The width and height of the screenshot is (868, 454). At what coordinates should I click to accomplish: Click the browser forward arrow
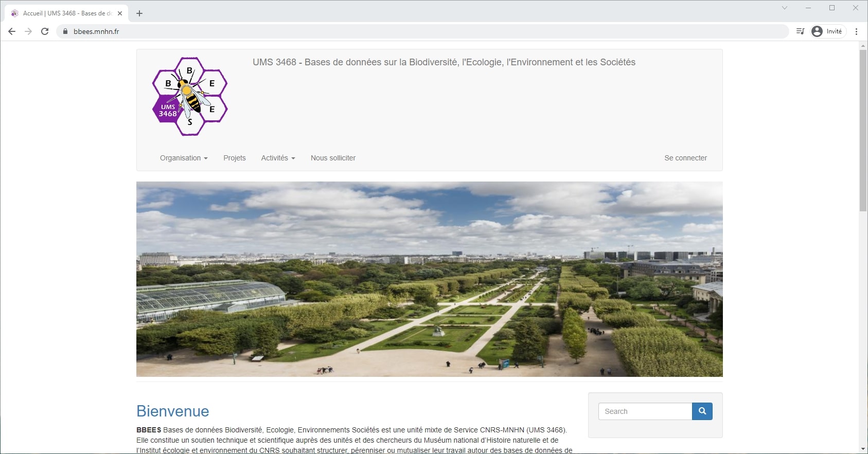(28, 31)
